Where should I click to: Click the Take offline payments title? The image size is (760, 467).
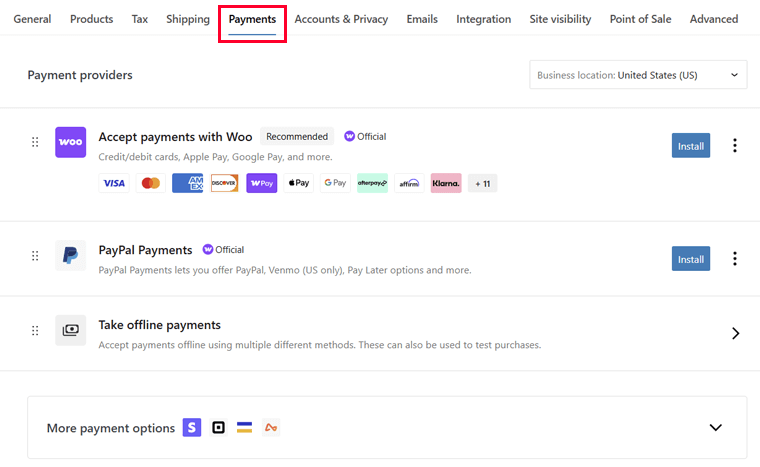click(x=159, y=325)
